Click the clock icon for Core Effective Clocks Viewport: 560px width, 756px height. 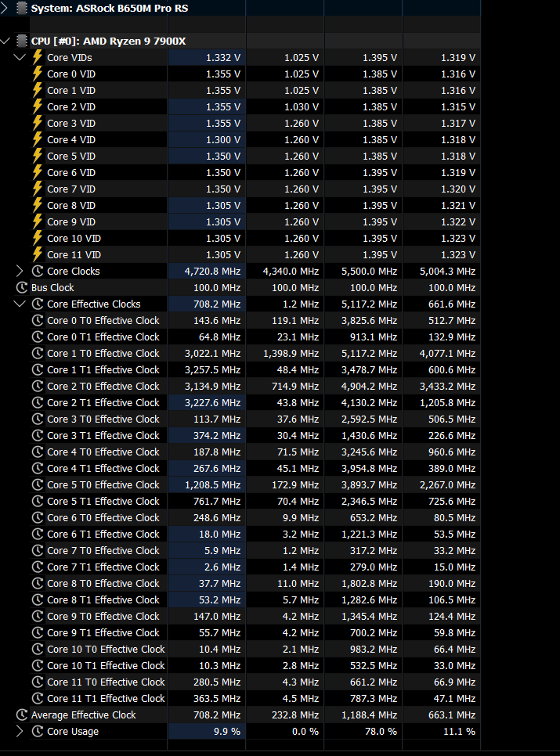(38, 304)
